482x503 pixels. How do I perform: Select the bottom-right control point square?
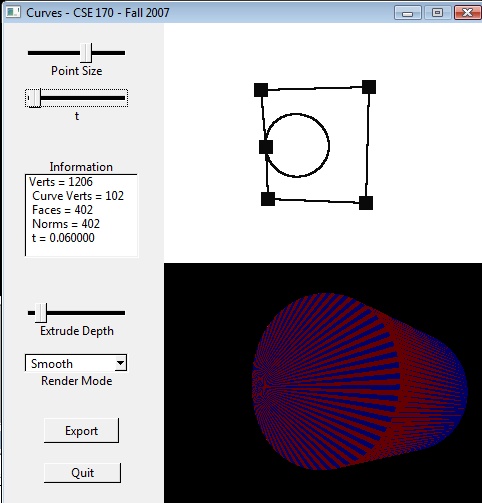pos(366,203)
